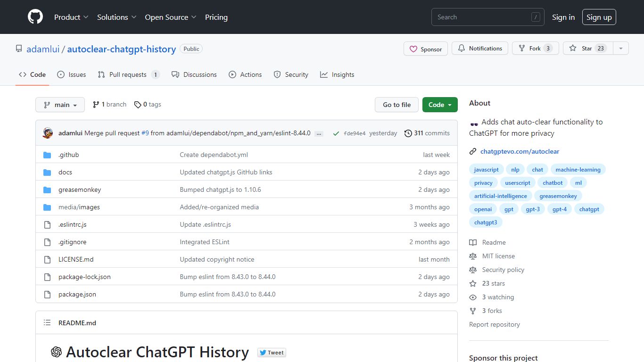
Task: Click the star icon to star the repository
Action: [x=572, y=48]
